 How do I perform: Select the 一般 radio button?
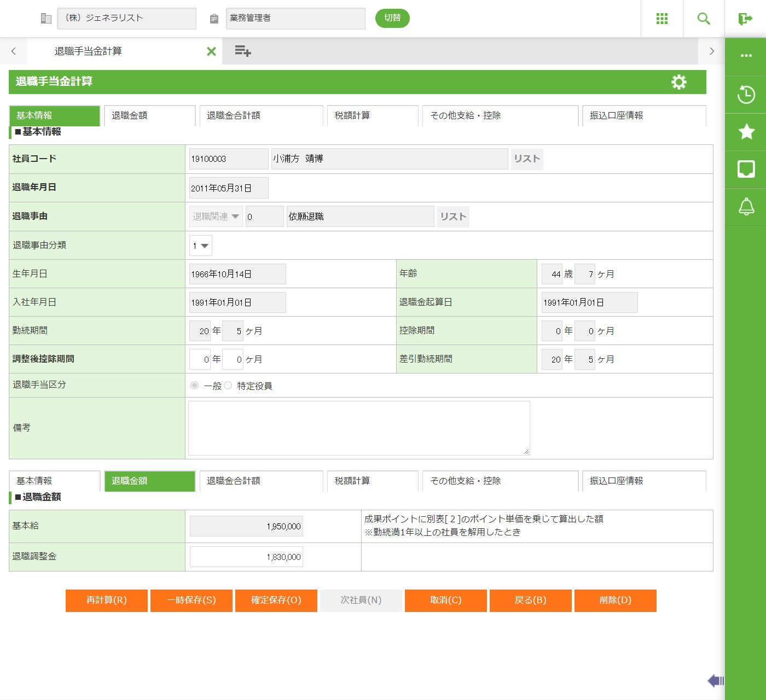click(x=194, y=386)
